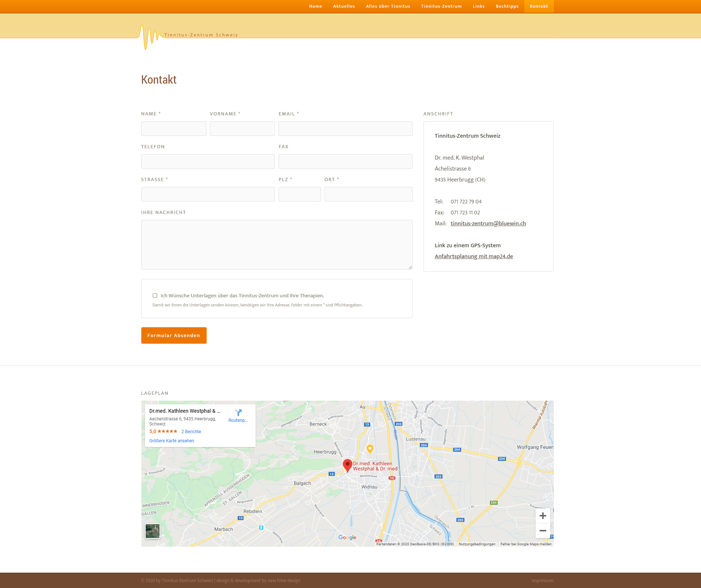Zoom in the map with plus button
This screenshot has width=701, height=588.
(x=543, y=516)
